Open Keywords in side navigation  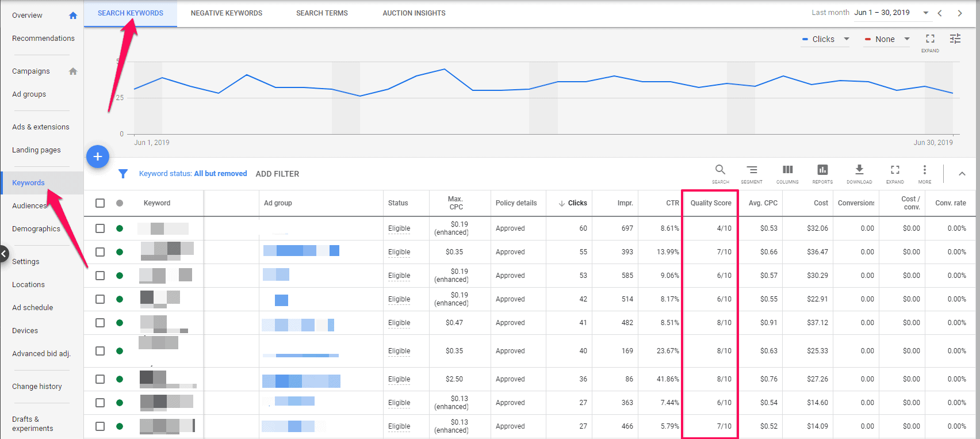point(28,183)
